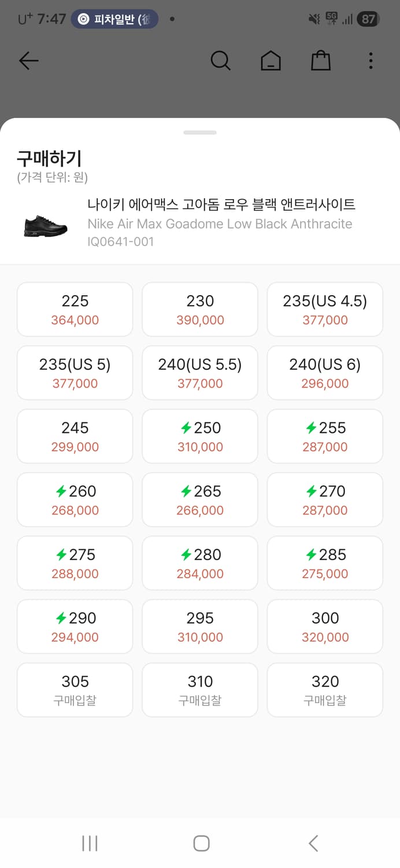Tap the home icon in top toolbar
Screen dimensions: 400x868
pos(271,61)
